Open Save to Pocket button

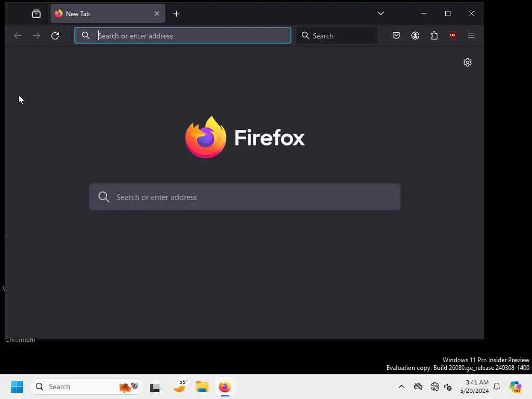coord(396,35)
